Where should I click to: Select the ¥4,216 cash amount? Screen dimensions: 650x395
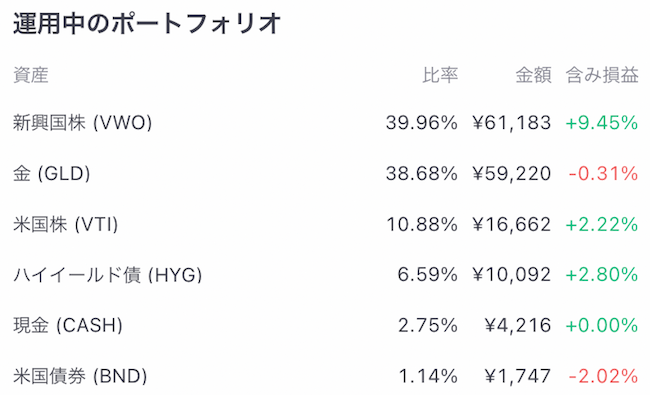[x=518, y=325]
